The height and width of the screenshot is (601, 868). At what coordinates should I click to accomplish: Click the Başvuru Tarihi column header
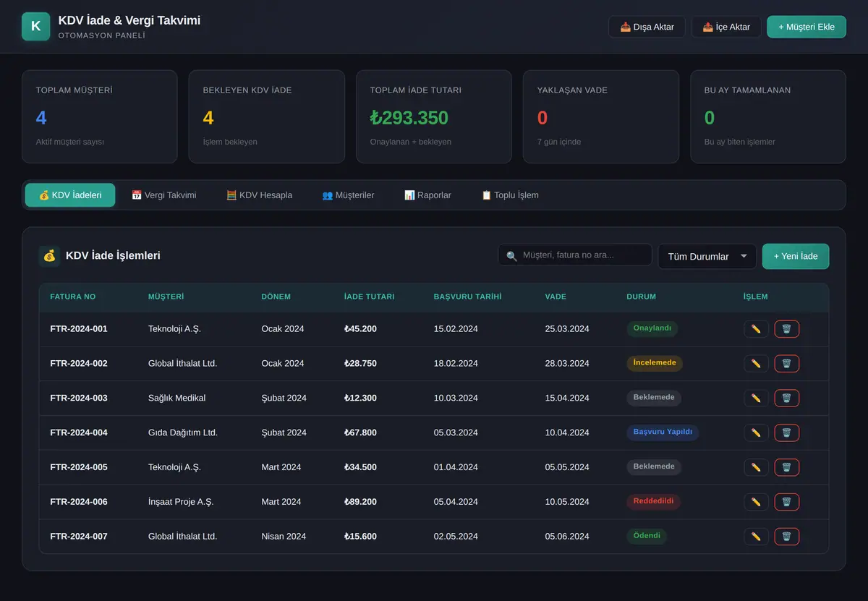tap(468, 297)
